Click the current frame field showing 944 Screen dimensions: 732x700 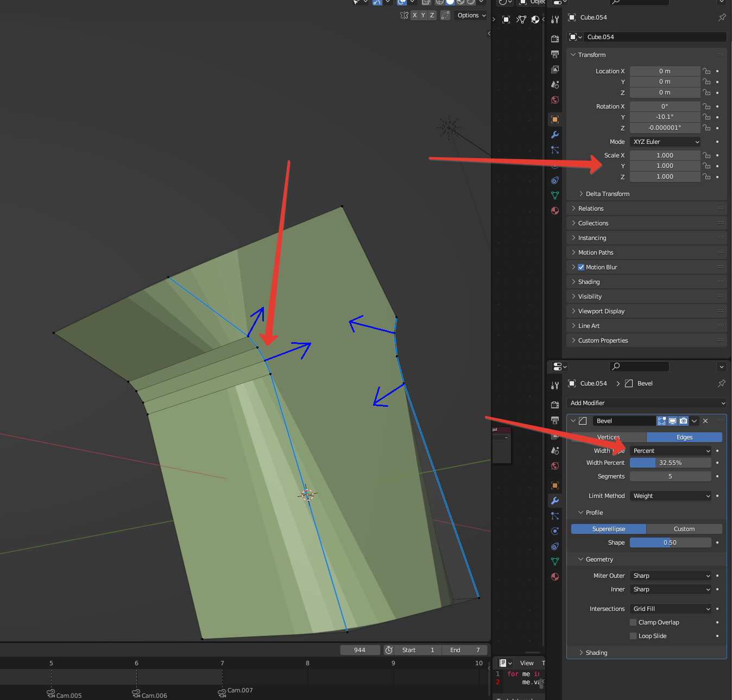click(359, 650)
